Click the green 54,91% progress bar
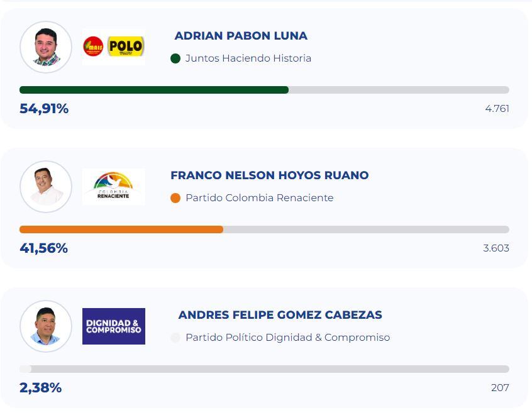This screenshot has width=532, height=420. click(x=154, y=89)
